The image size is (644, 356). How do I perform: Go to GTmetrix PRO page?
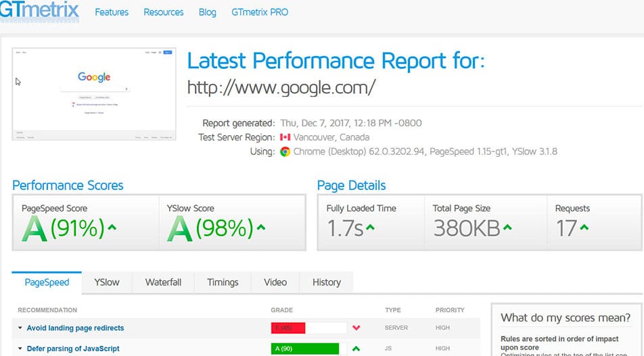coord(260,12)
